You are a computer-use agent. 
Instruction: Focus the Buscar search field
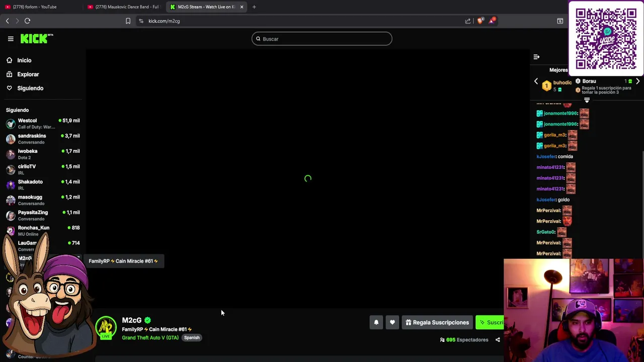(322, 39)
